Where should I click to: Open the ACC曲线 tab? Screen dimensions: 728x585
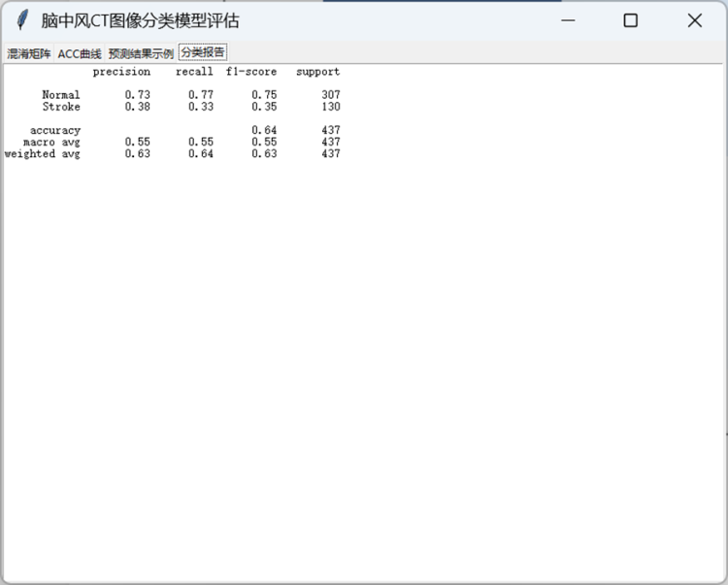click(x=80, y=53)
